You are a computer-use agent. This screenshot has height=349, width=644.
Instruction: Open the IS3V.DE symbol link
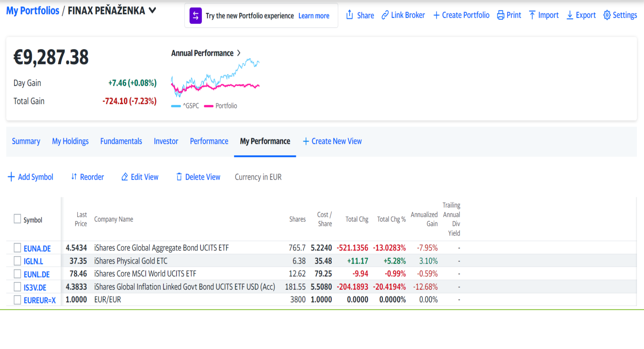pyautogui.click(x=35, y=288)
